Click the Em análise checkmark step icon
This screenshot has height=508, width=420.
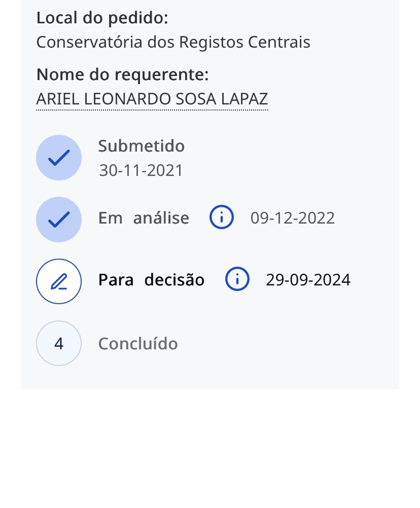point(59,220)
